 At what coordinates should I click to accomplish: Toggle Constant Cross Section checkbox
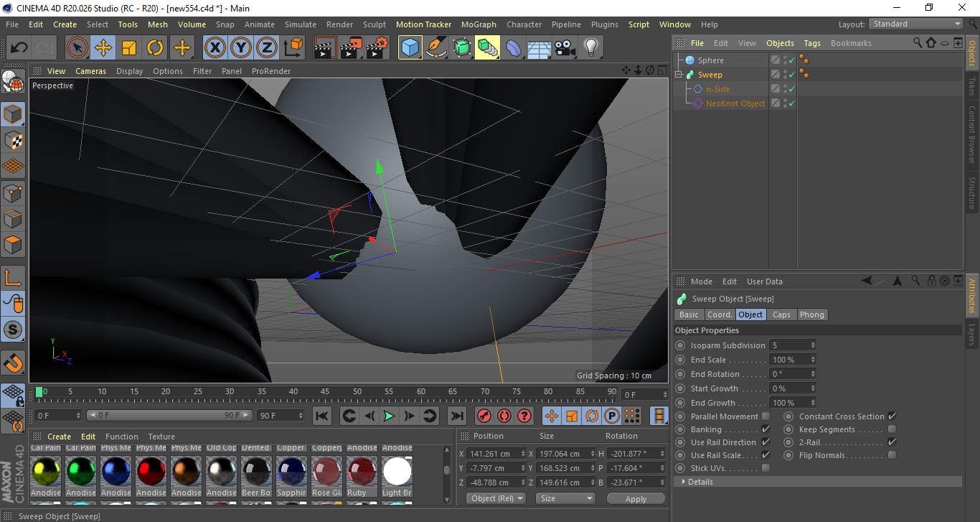click(x=892, y=416)
